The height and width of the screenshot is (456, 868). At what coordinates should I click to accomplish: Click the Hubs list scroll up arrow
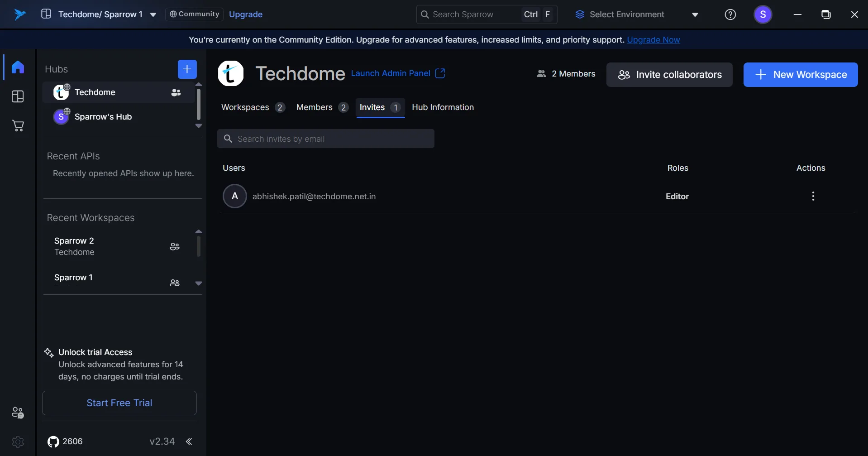point(198,85)
